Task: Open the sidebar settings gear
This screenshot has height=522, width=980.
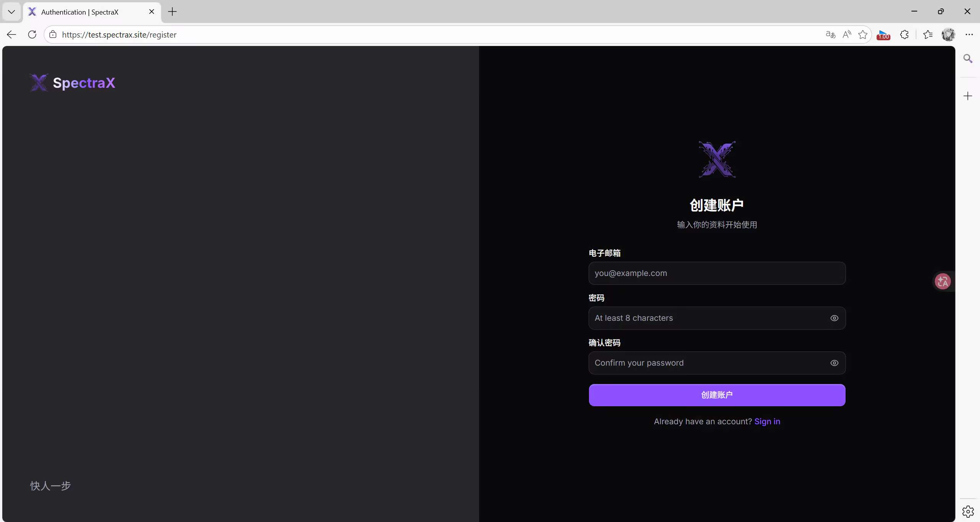Action: [x=968, y=511]
